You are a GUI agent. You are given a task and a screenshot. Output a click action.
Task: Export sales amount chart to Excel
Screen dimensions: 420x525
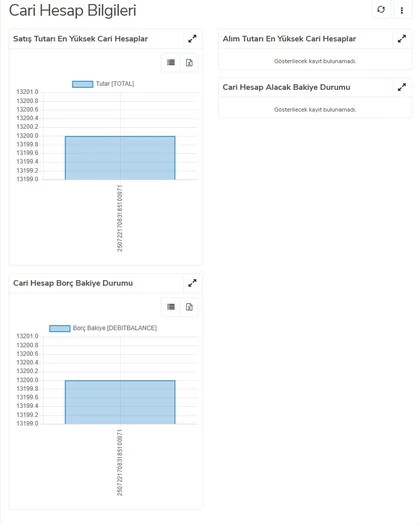(189, 63)
